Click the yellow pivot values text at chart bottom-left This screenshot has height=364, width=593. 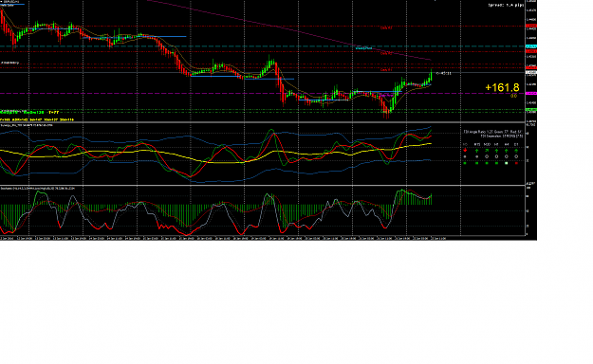click(x=37, y=119)
